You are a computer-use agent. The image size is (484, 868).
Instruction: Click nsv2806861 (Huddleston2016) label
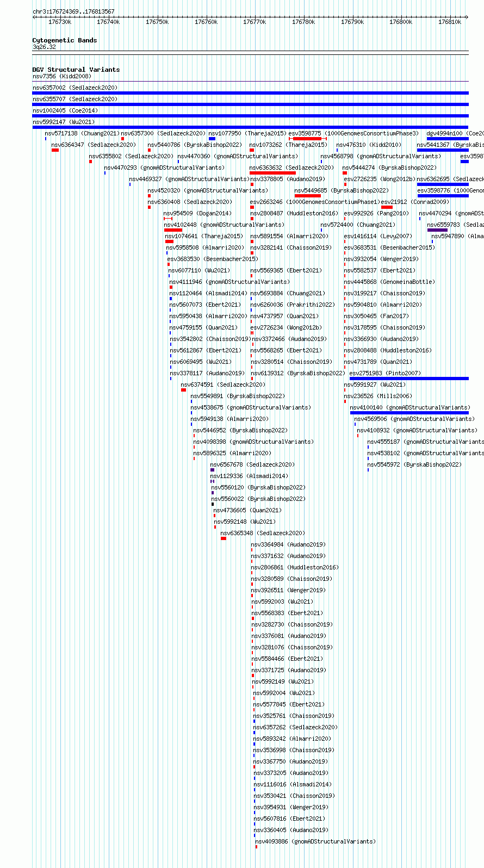point(295,568)
